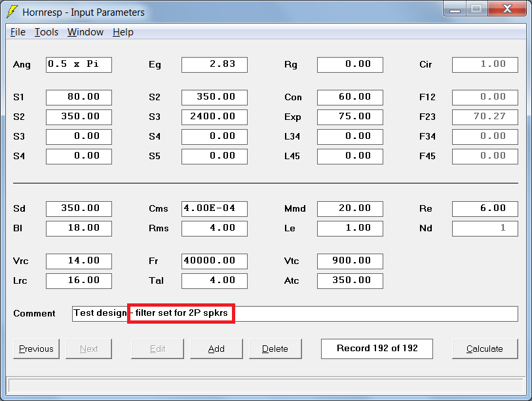
Task: Click the Con field showing 60.00
Action: click(x=350, y=98)
